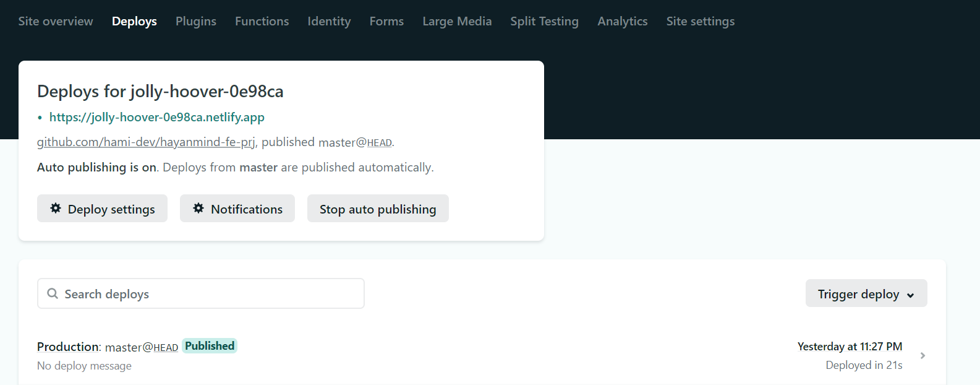Open the Notifications button

(x=237, y=209)
